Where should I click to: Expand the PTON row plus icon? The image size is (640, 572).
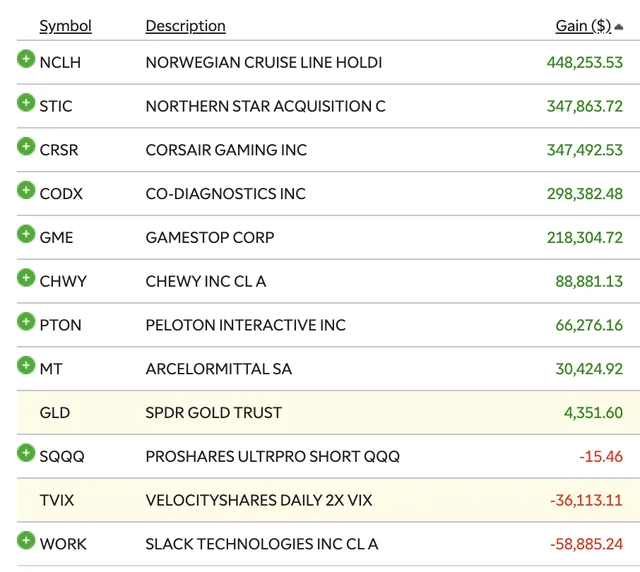26,321
